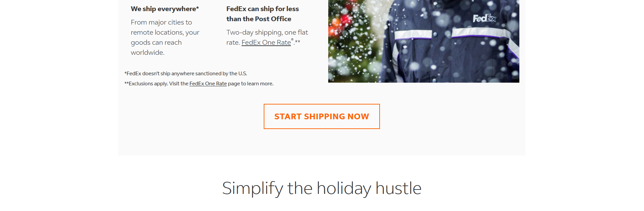Click 'page to learn more.' footnote text

pos(251,84)
